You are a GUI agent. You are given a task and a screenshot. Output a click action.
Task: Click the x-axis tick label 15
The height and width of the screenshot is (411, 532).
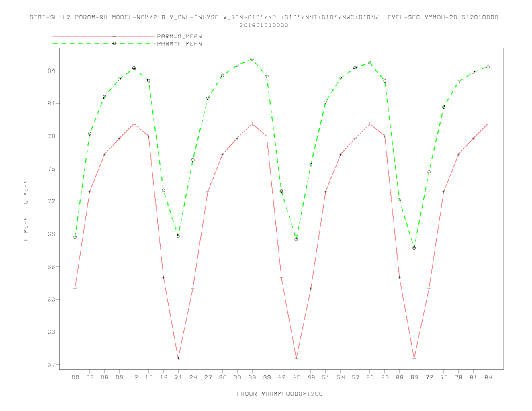[148, 377]
